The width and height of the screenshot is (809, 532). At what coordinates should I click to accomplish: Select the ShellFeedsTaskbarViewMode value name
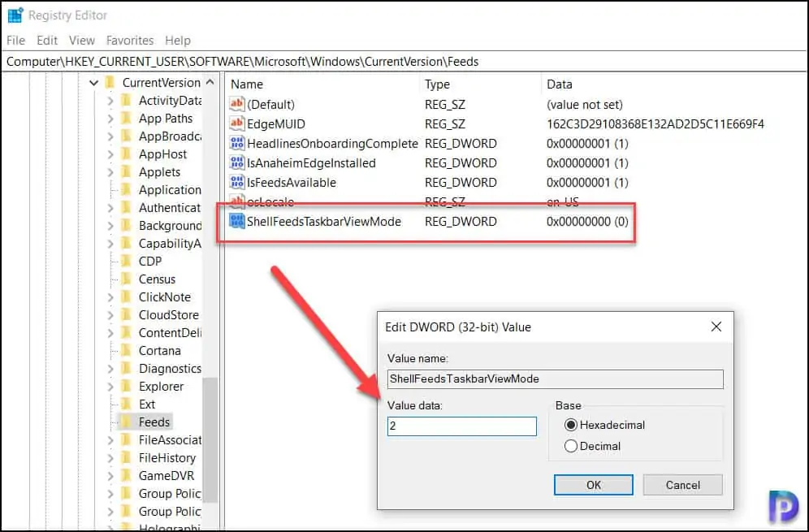[x=324, y=222]
